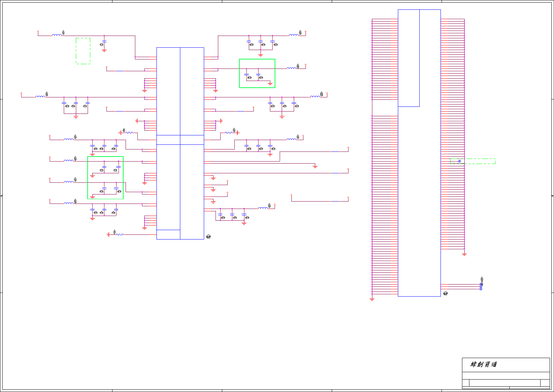Click the topmost of the three stacked blue test points
Screen dimensions: 554x392
coord(481,285)
